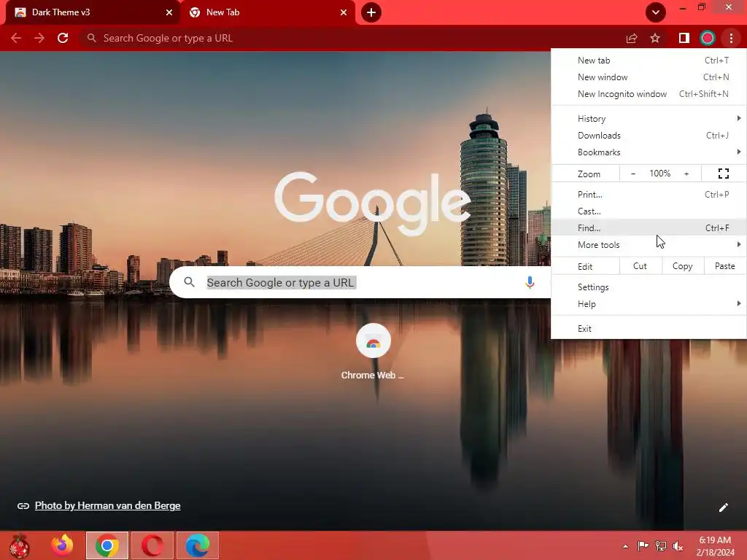Select Find... from the menu
The width and height of the screenshot is (747, 560).
[649, 227]
